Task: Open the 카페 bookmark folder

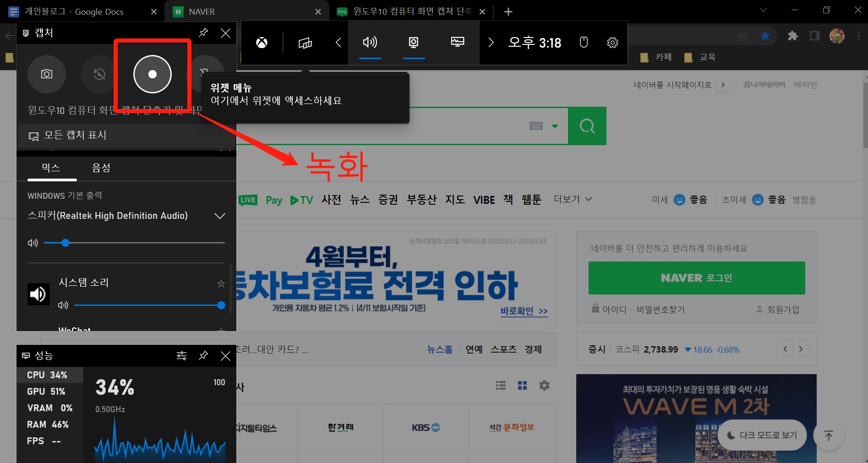Action: click(x=656, y=57)
